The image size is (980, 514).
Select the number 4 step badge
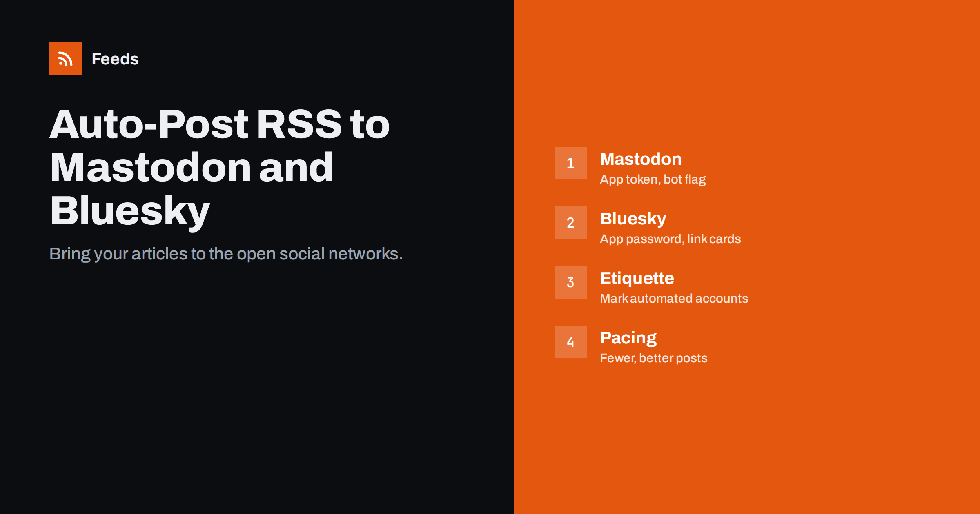[571, 342]
